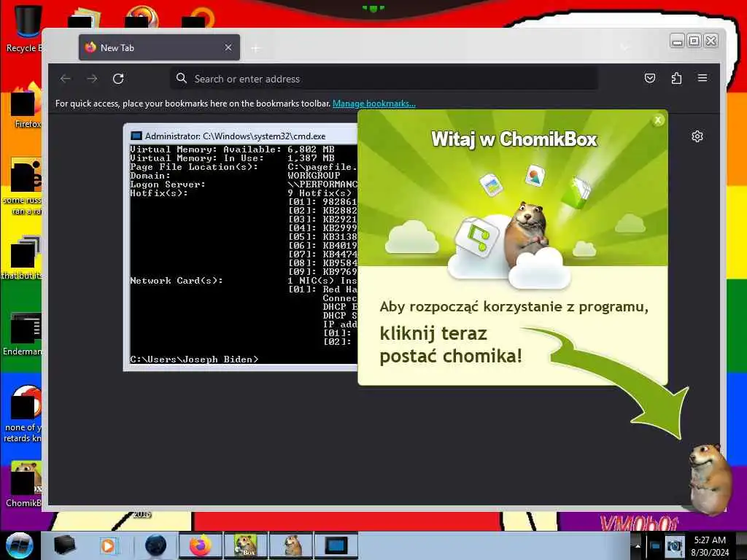Viewport: 747px width, 560px height.
Task: Click the 'that but its' desktop icon
Action: coord(23,257)
